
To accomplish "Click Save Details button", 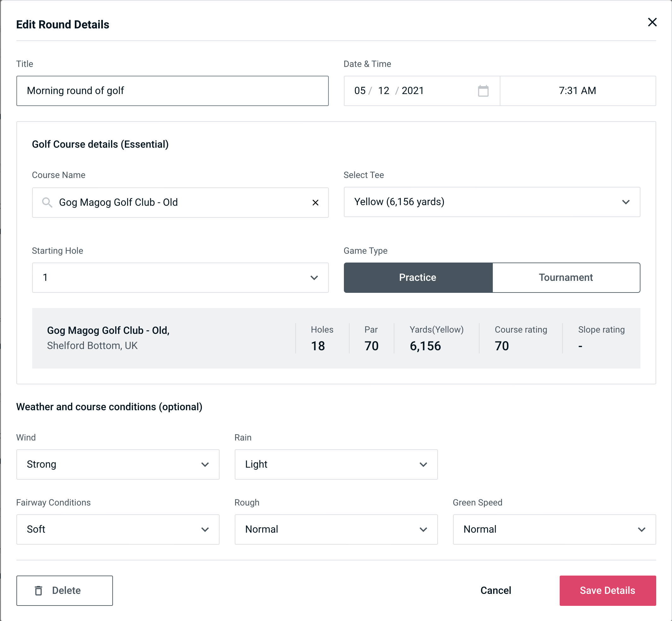I will pos(608,590).
